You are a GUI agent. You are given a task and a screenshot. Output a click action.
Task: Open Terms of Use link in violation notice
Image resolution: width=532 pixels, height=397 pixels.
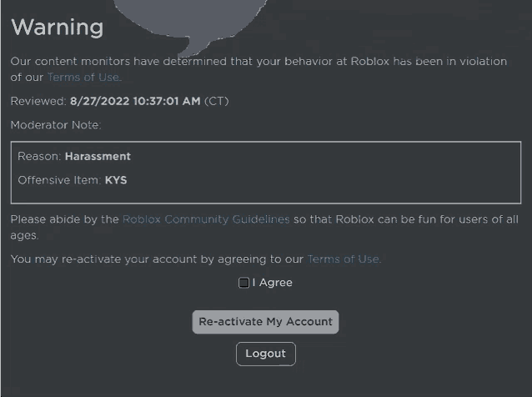point(83,78)
